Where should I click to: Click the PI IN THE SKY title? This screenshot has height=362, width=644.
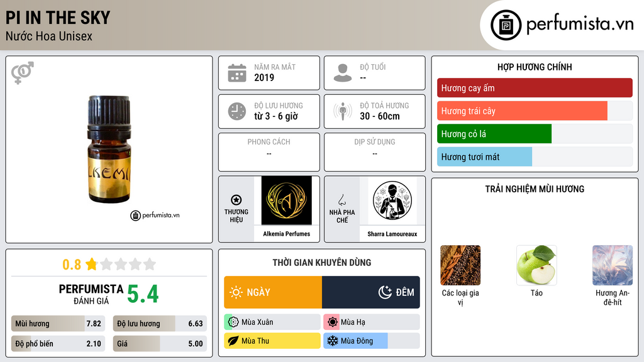58,18
